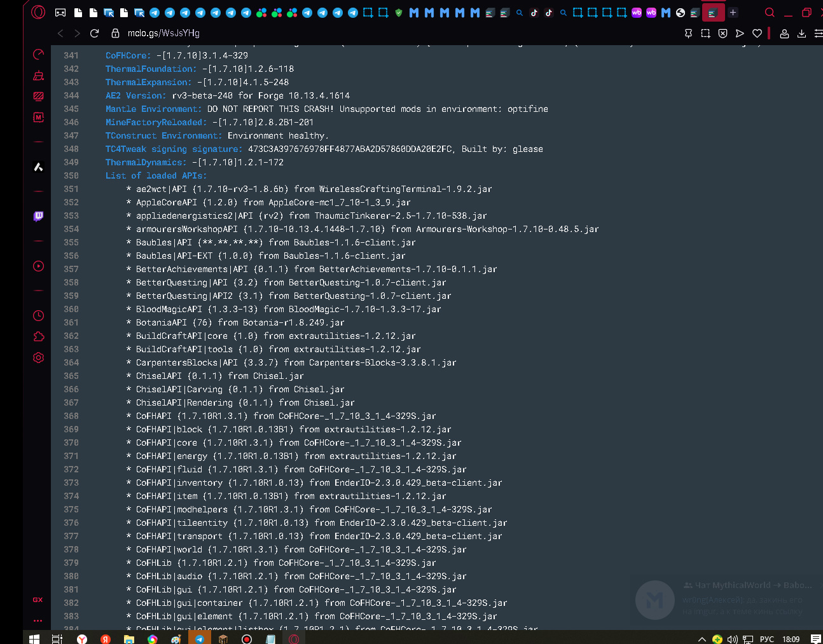Viewport: 823px width, 644px height.
Task: Open the media Player sidebar icon
Action: point(38,266)
